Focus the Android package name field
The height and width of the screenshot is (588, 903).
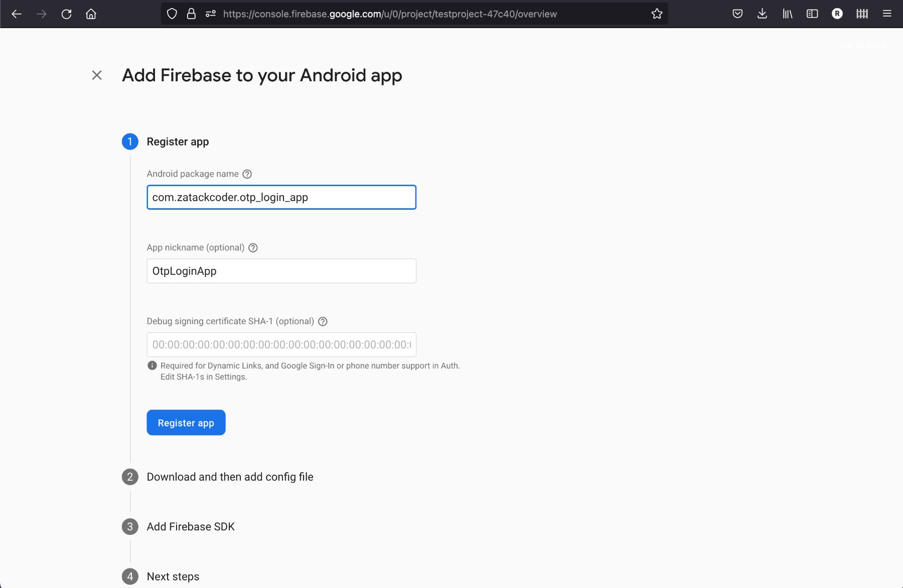[x=281, y=197]
